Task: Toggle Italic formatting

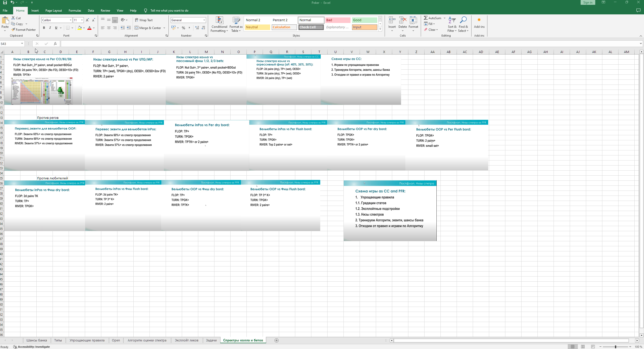Action: (x=50, y=28)
